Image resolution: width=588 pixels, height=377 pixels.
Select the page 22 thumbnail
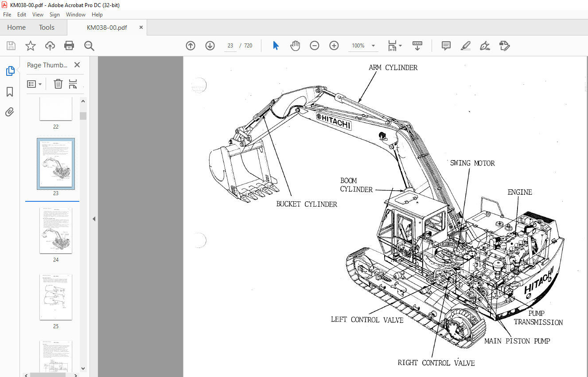(x=56, y=109)
